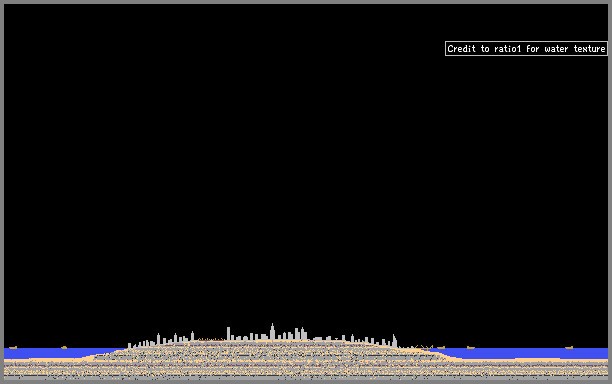The height and width of the screenshot is (384, 612).
Task: Click the thin yellow bridge among the left-side buildings
Action: pos(211,340)
